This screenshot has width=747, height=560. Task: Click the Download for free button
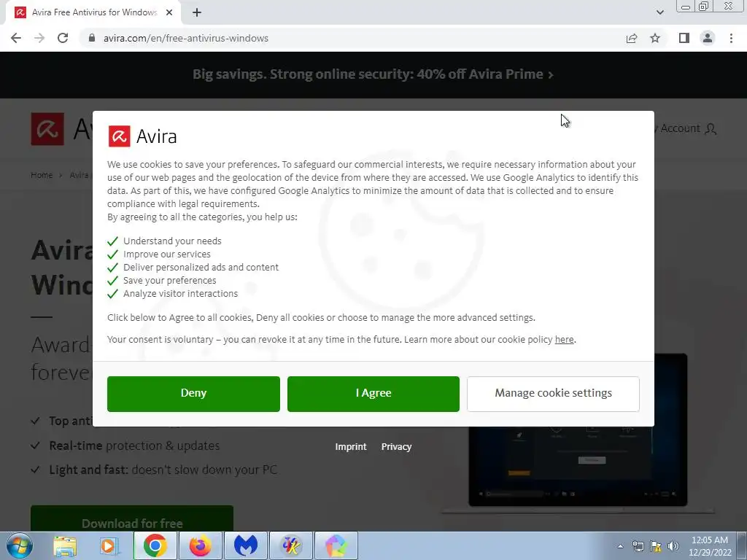tap(132, 518)
